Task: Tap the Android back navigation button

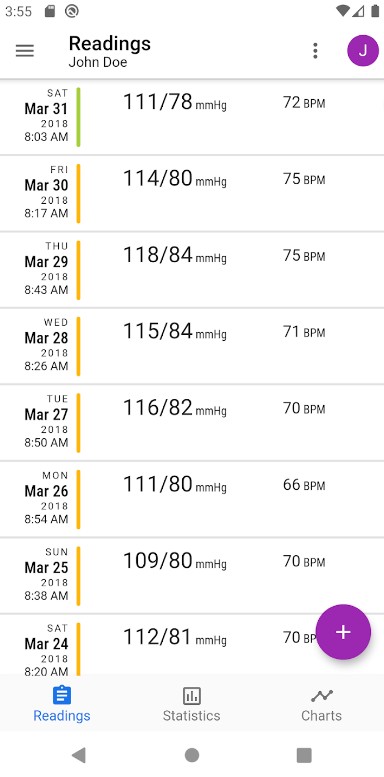Action: click(79, 755)
